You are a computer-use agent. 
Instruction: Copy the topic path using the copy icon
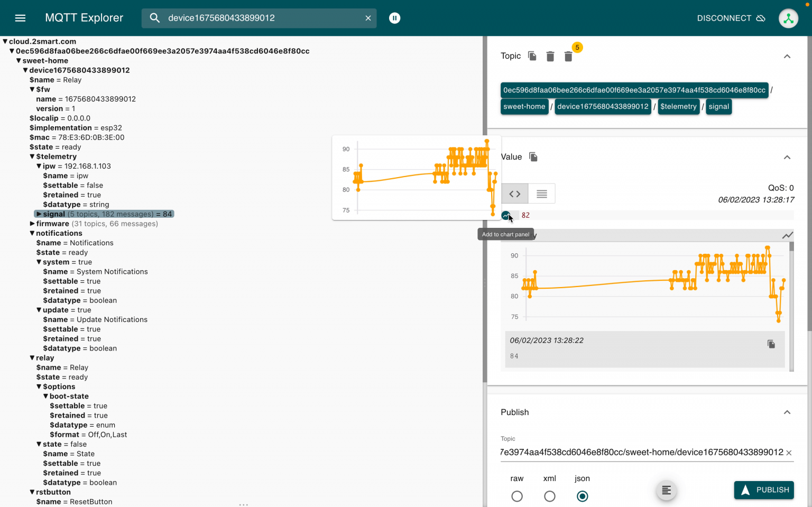point(532,56)
